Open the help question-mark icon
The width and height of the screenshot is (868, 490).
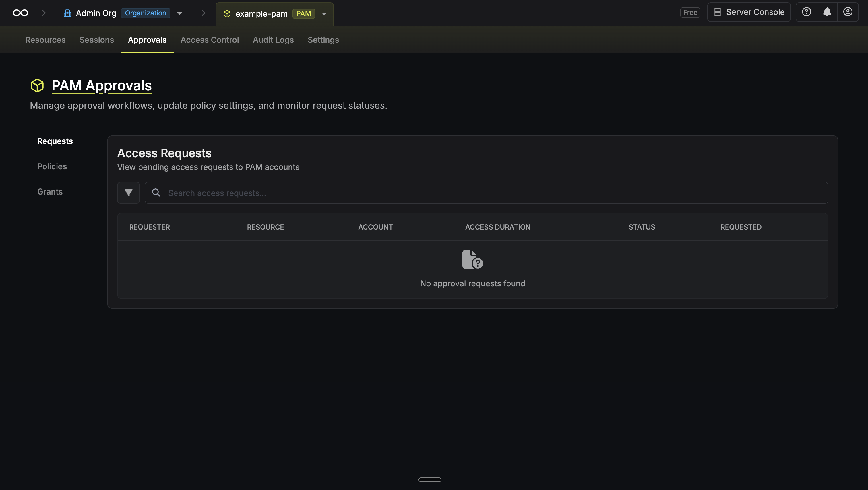pos(806,12)
